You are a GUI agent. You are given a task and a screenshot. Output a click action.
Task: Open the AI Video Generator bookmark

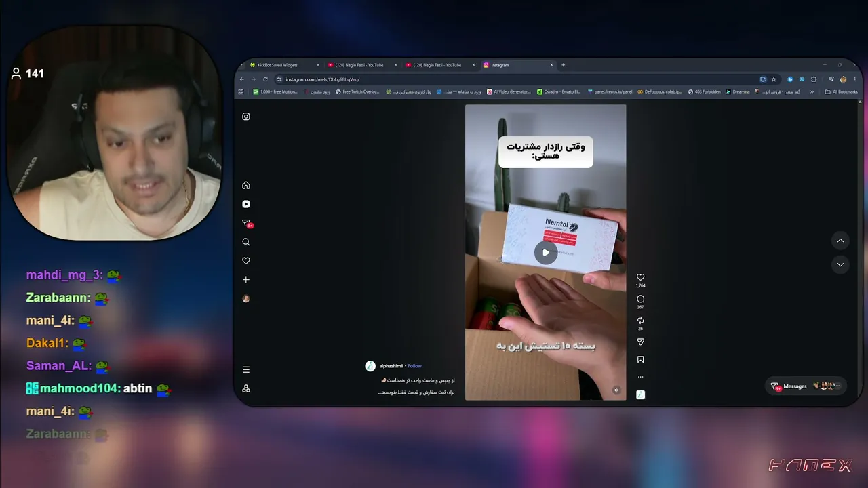[509, 91]
